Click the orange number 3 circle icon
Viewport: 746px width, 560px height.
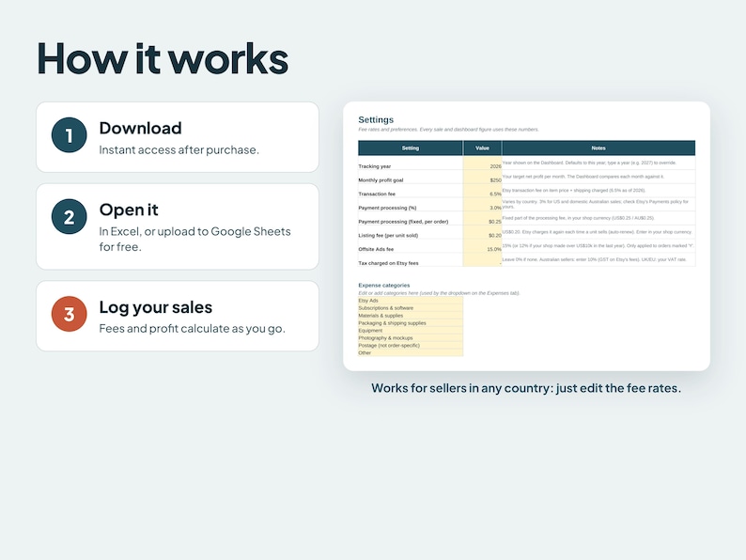point(69,314)
